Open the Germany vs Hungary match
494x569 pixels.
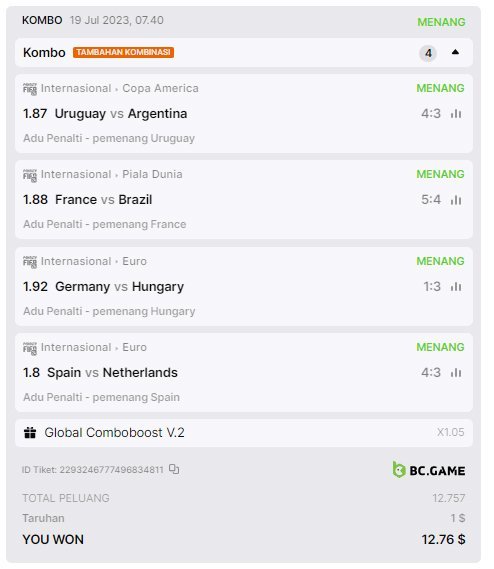119,287
